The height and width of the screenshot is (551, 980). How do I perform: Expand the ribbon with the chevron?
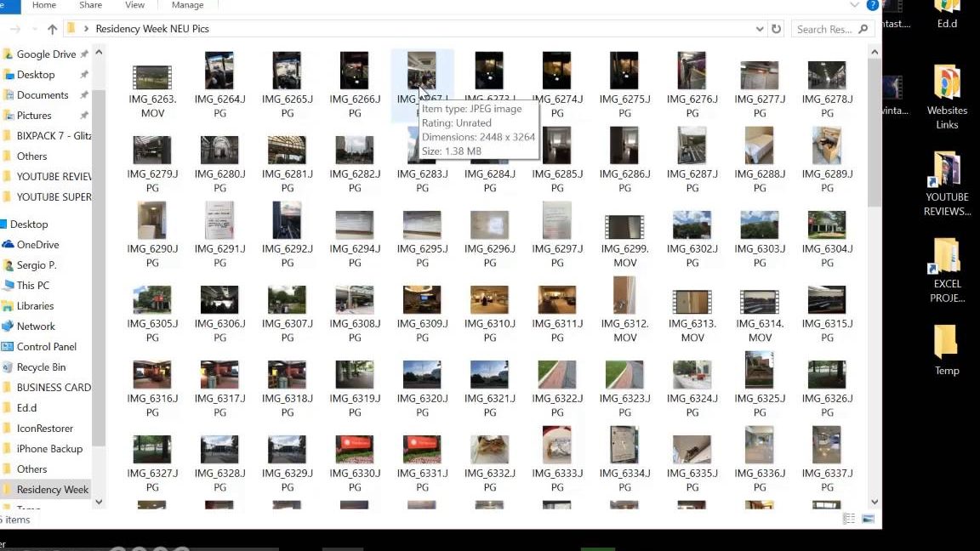point(854,5)
